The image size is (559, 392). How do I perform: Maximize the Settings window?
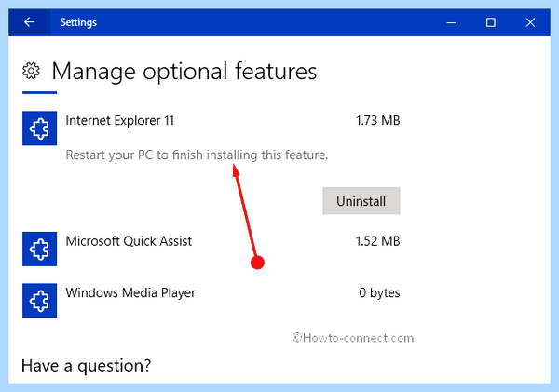491,22
